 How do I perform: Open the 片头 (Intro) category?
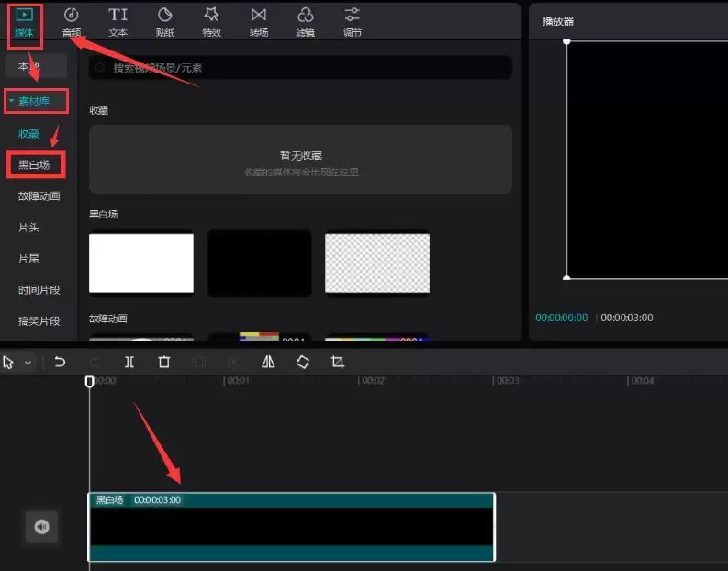click(29, 227)
